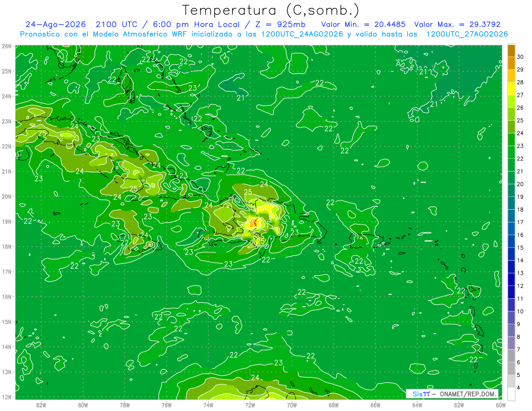Click the title "Temperatura (C,somb.)"
Viewport: 532px width, 411px height.
(271, 10)
